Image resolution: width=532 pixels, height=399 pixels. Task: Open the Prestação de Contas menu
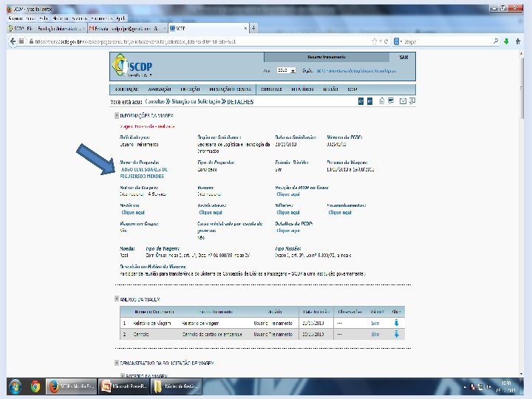point(230,89)
